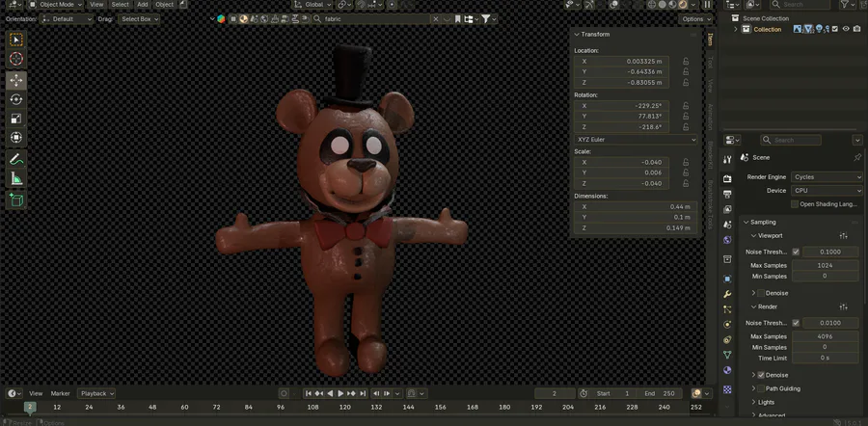Toggle lock on Rotation Y
868x426 pixels.
click(686, 117)
